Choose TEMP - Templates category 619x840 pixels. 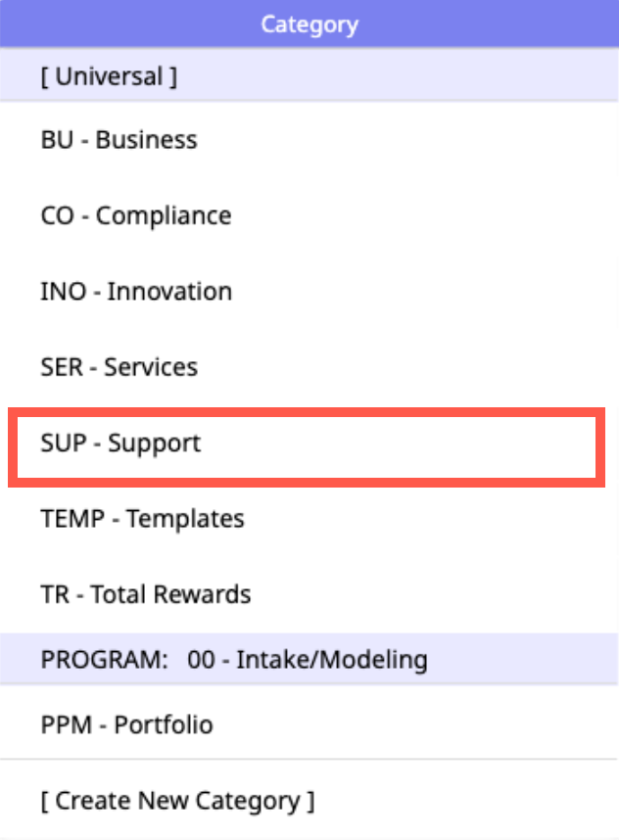[x=143, y=519]
